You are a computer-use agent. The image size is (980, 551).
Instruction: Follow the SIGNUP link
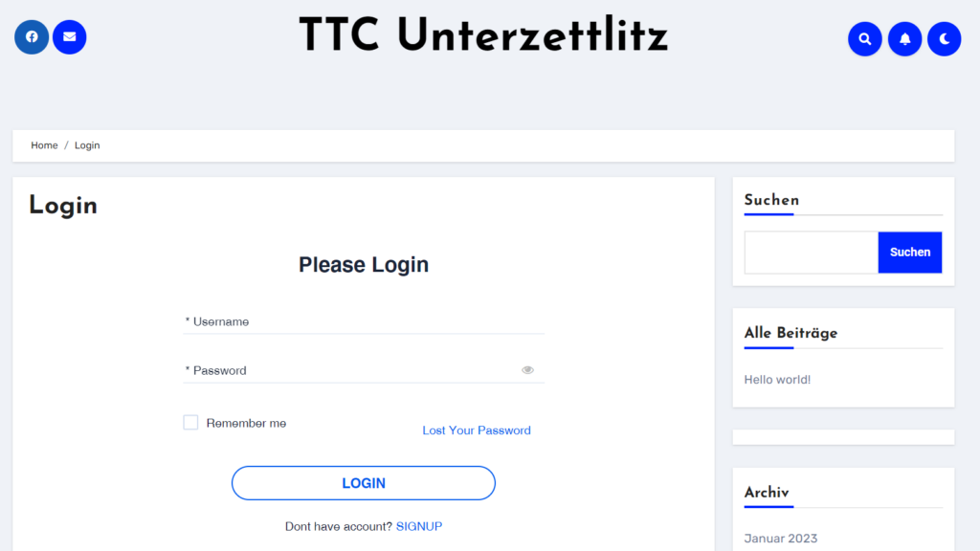pyautogui.click(x=419, y=526)
